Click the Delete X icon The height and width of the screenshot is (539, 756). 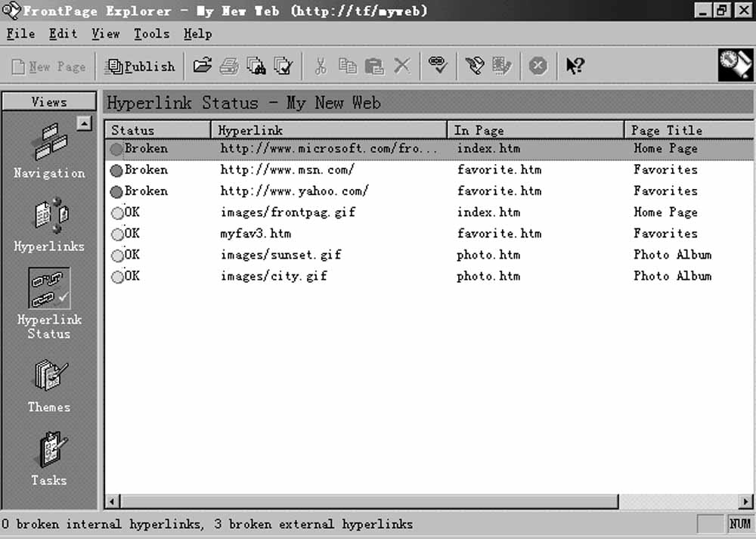[x=401, y=66]
